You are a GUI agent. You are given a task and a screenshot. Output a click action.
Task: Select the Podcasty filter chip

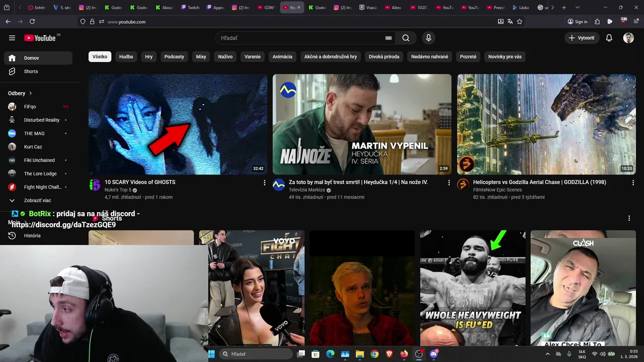(174, 57)
